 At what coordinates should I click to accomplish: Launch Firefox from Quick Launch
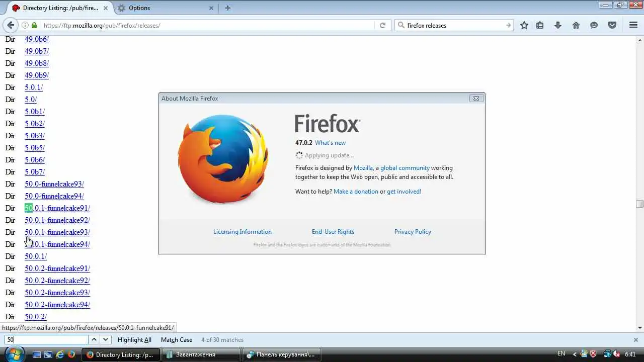(71, 354)
